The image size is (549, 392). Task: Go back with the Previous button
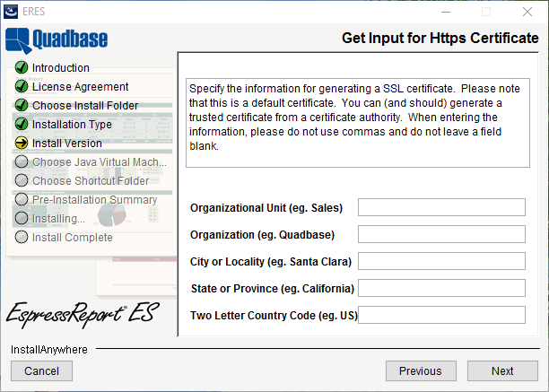tap(421, 370)
